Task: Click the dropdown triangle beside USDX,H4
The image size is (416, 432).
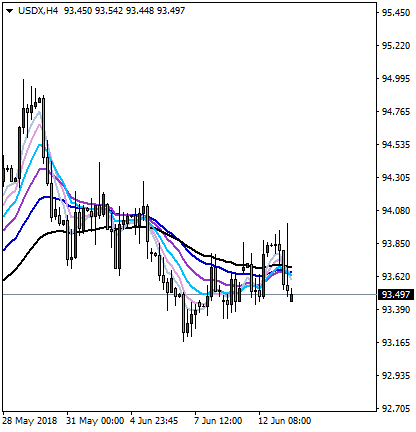Action: pyautogui.click(x=9, y=11)
